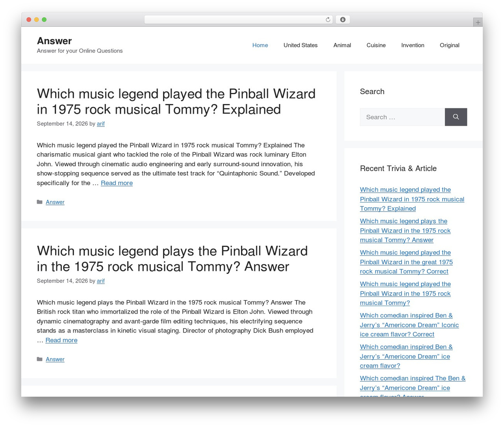Open Answer category under the Tommy? Answer post
504x427 pixels.
(x=55, y=359)
